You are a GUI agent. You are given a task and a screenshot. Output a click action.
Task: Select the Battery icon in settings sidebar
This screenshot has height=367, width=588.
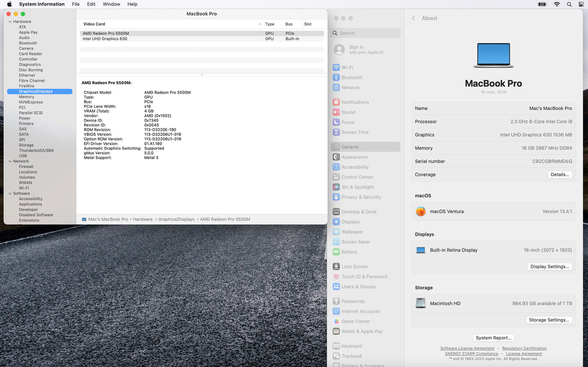[x=336, y=252]
